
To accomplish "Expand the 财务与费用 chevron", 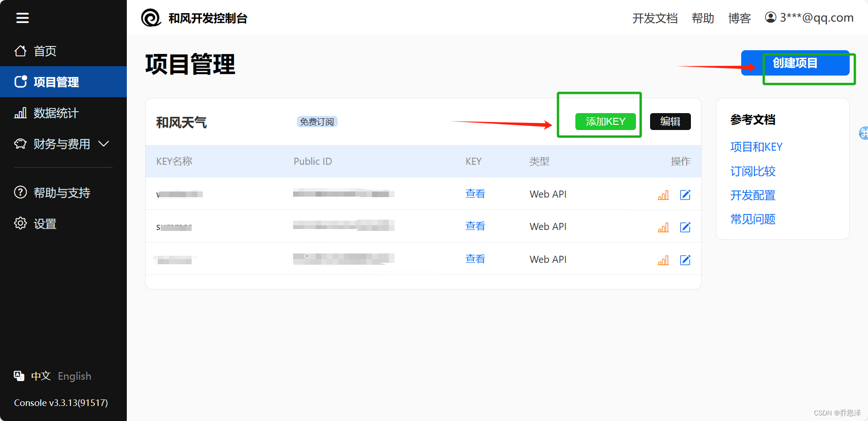I will pos(104,144).
